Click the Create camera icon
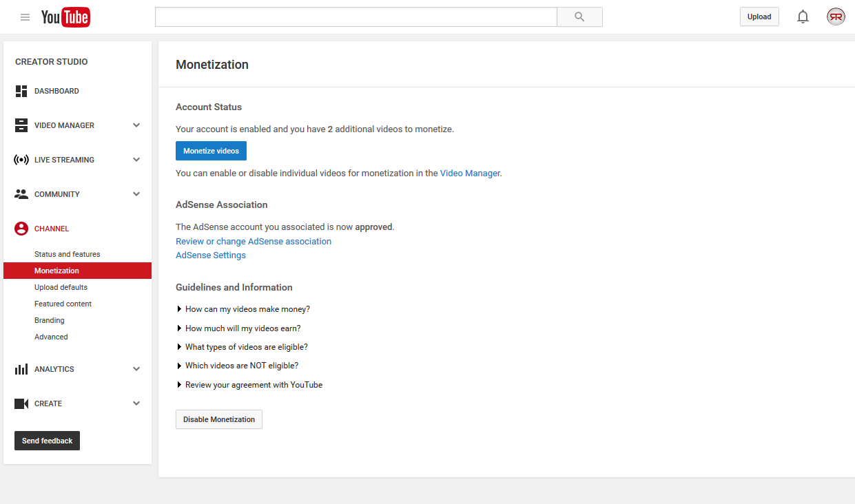The image size is (855, 504). 21,403
